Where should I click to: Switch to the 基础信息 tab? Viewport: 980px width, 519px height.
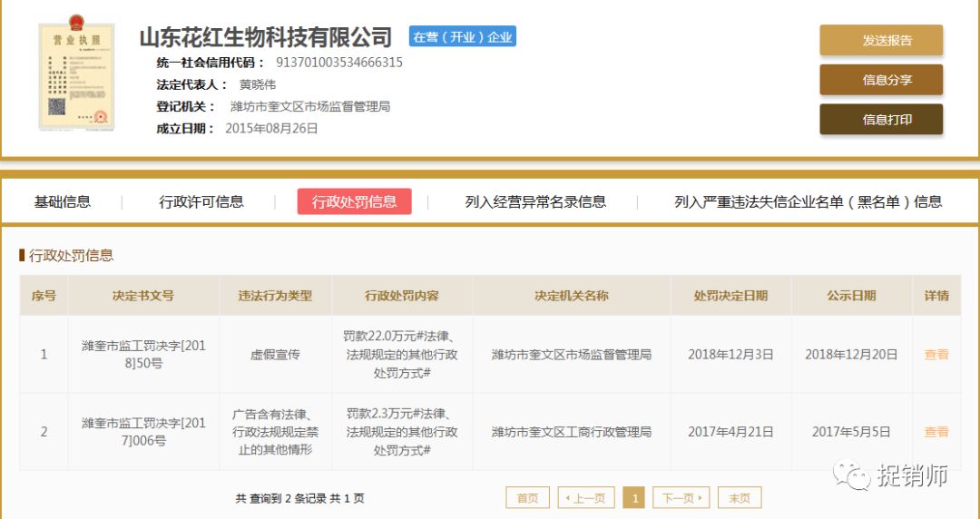tap(63, 202)
